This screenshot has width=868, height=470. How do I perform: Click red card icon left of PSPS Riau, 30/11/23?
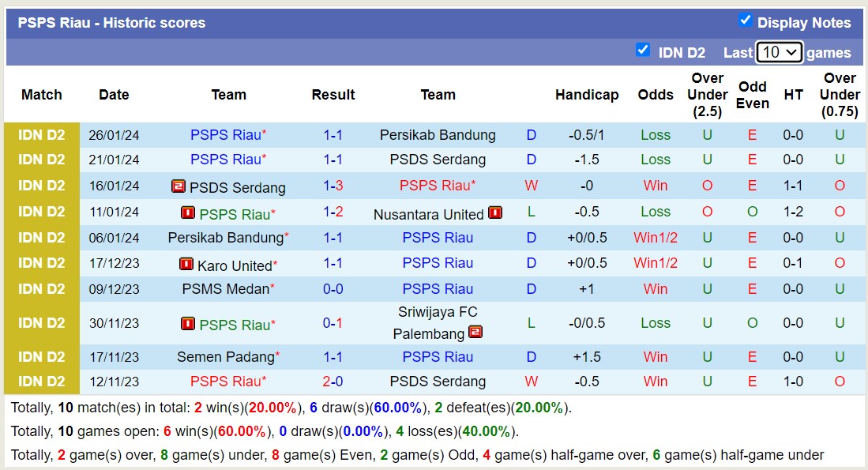(188, 324)
